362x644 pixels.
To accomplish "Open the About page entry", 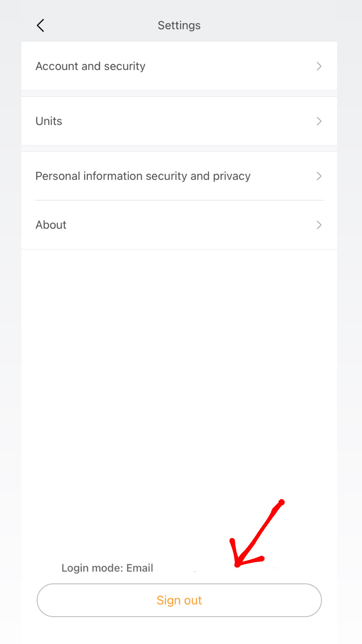I will pyautogui.click(x=179, y=225).
